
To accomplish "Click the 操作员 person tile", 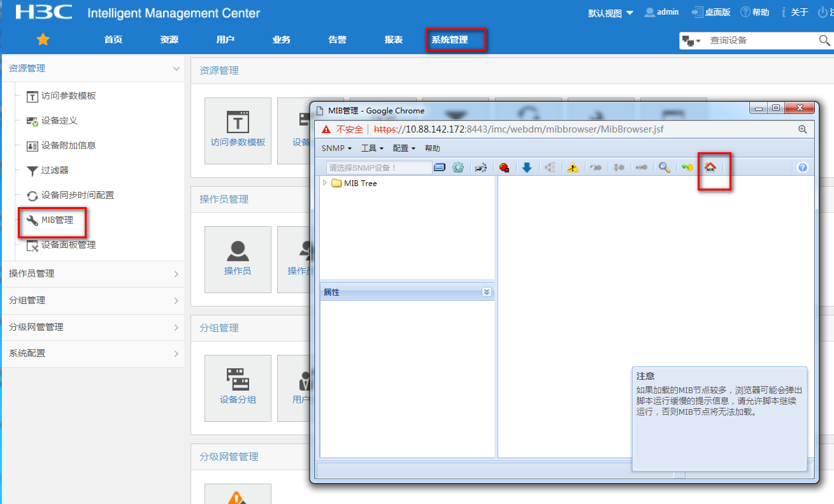I will [238, 259].
